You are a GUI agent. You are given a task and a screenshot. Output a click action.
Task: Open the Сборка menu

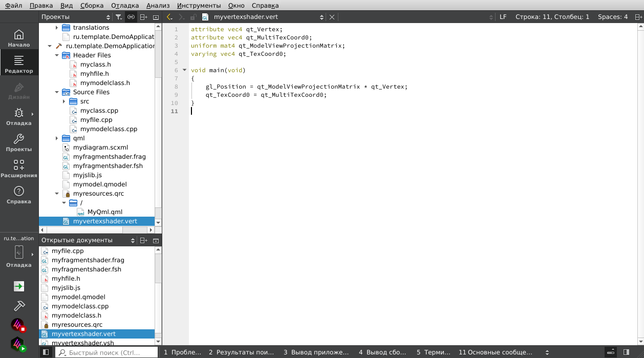click(92, 6)
